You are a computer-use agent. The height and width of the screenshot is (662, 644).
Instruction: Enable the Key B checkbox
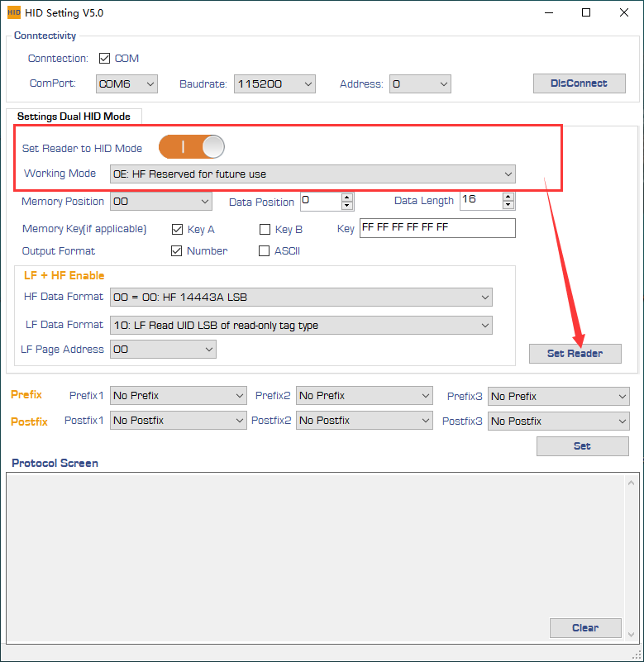pos(265,230)
